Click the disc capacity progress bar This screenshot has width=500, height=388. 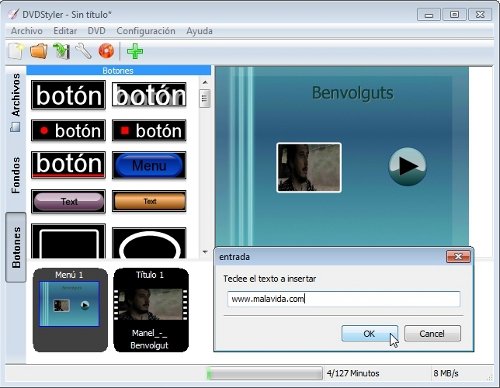coord(265,373)
